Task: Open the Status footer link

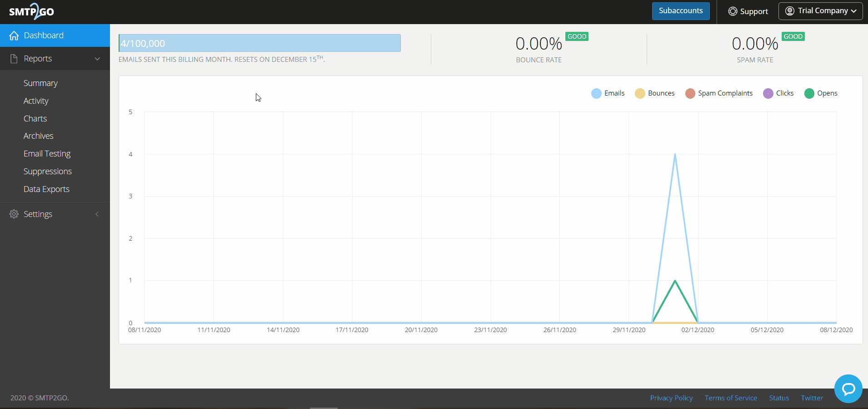Action: pyautogui.click(x=779, y=398)
